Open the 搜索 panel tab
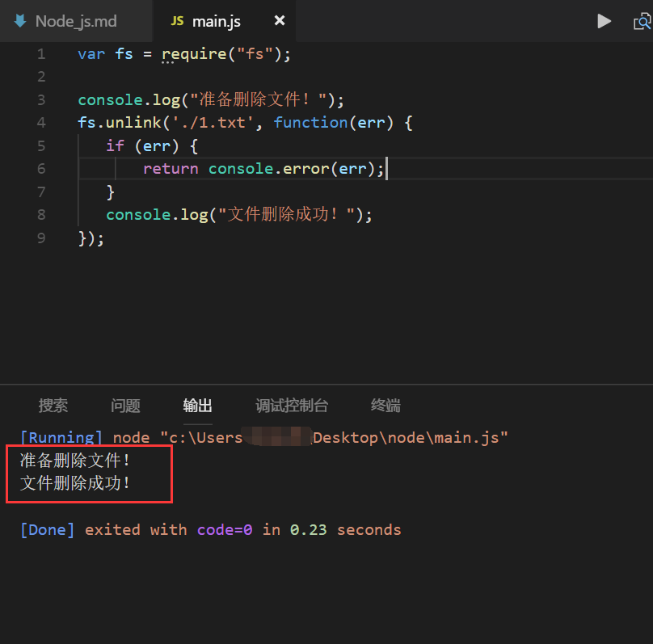 click(53, 406)
